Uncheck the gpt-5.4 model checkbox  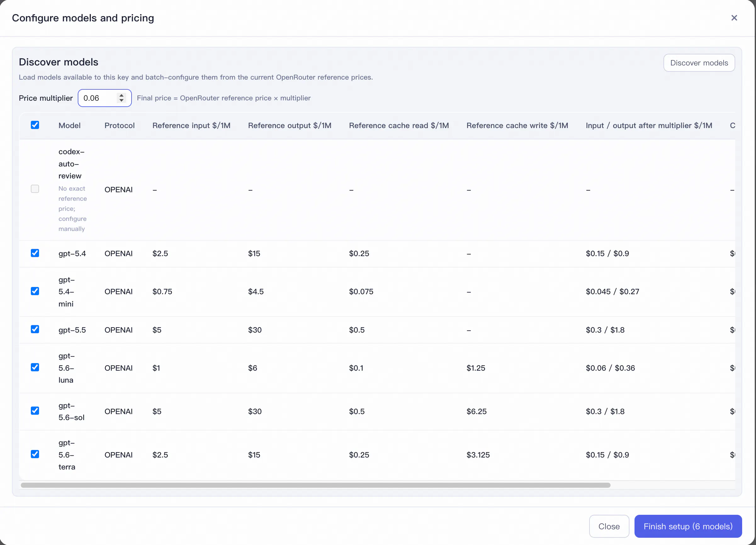click(35, 253)
